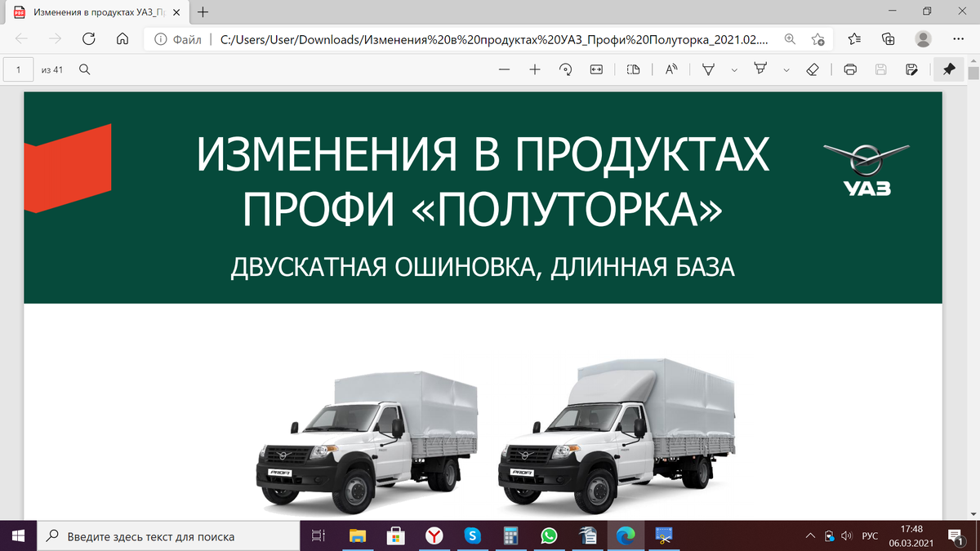
Task: Open search in the PDF toolbar
Action: [x=84, y=70]
